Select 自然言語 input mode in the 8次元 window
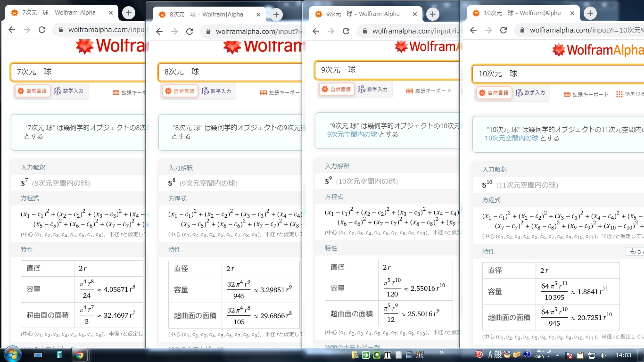This screenshot has height=362, width=644. [x=180, y=91]
